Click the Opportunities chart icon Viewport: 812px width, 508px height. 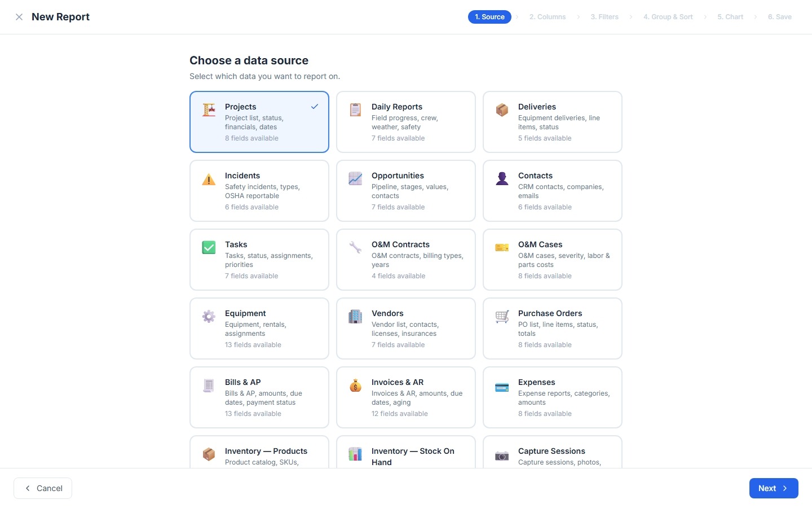pyautogui.click(x=355, y=178)
